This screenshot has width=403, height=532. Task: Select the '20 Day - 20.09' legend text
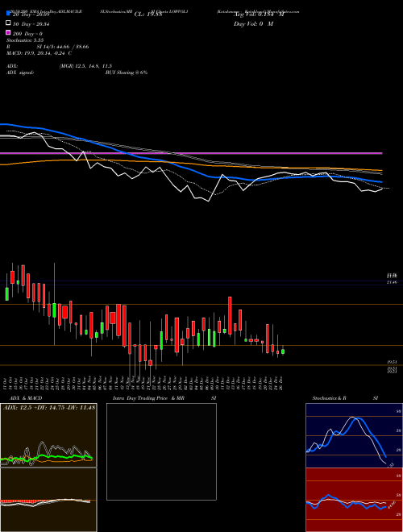[x=30, y=15]
